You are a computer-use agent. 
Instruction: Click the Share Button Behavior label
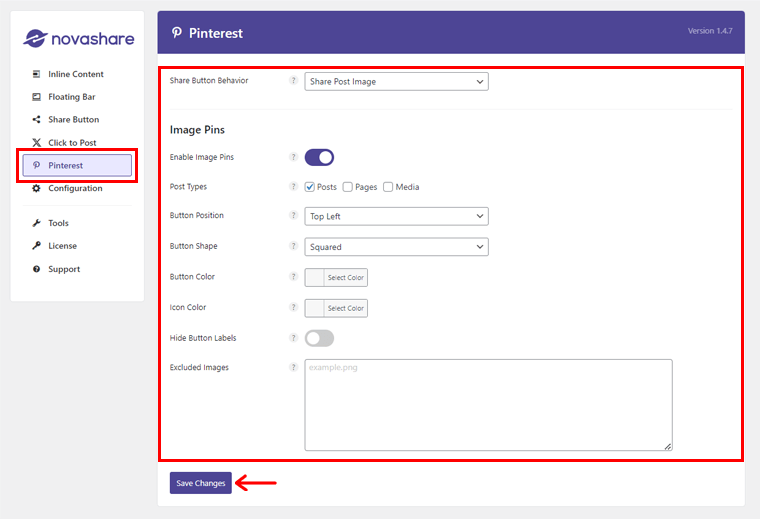point(209,80)
